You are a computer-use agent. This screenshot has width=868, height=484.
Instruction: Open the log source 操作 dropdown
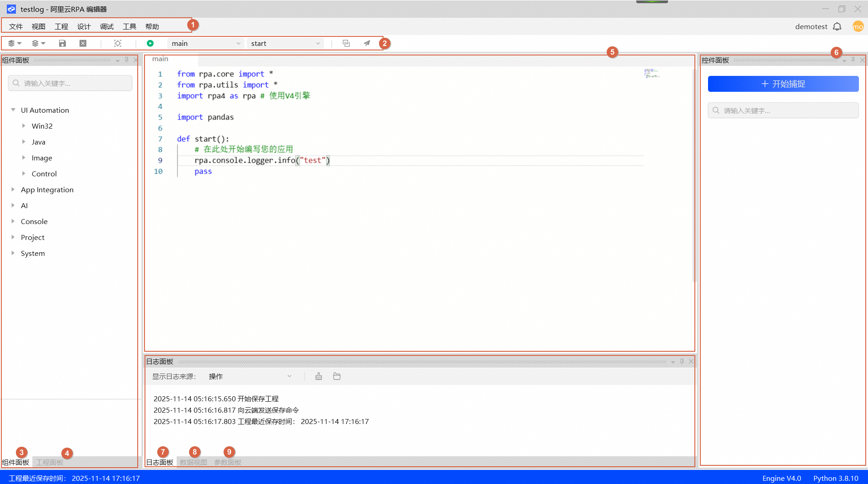click(249, 376)
